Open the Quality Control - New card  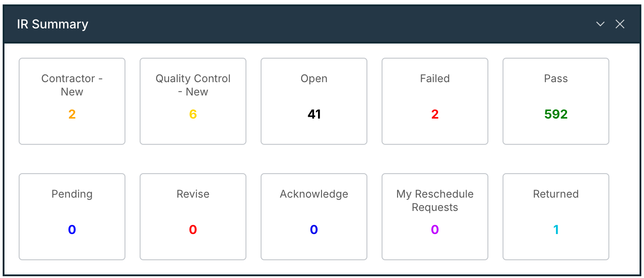(193, 101)
